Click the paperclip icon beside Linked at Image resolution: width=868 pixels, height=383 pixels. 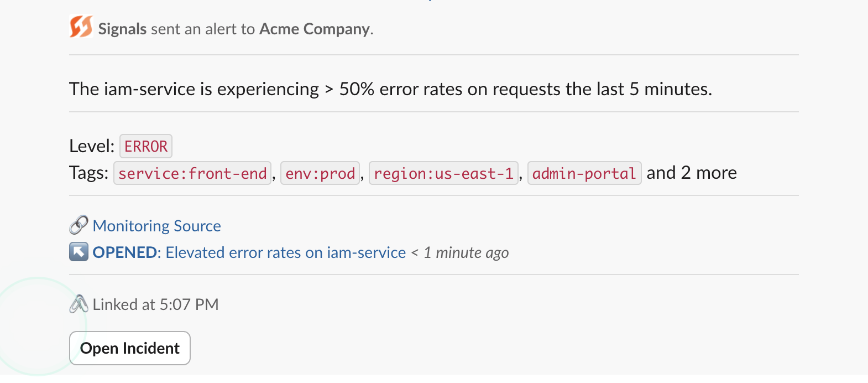pos(79,304)
